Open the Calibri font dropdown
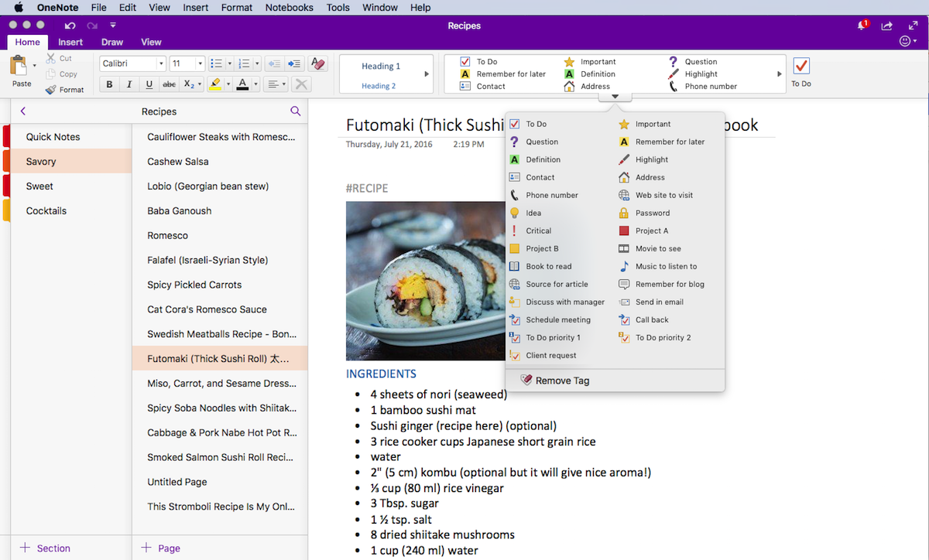Viewport: 929px width, 560px height. (x=132, y=63)
